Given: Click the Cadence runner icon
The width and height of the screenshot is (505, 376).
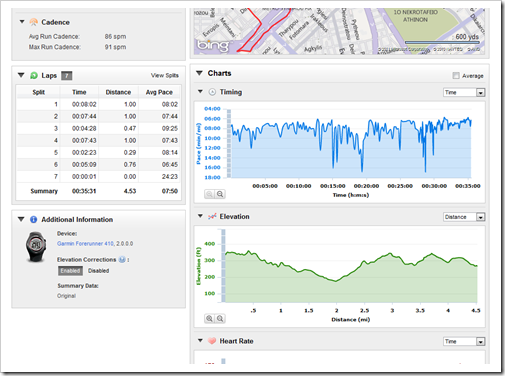Looking at the screenshot, I should point(34,22).
